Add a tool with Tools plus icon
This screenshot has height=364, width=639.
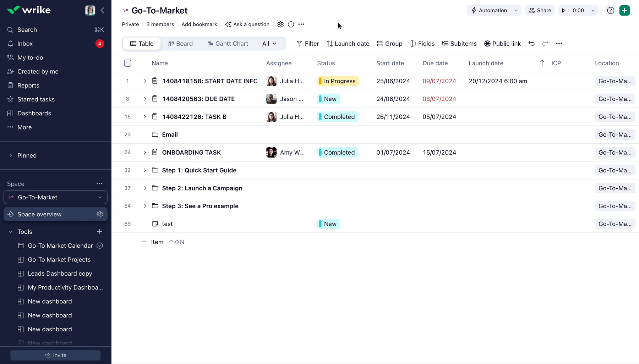tap(99, 232)
